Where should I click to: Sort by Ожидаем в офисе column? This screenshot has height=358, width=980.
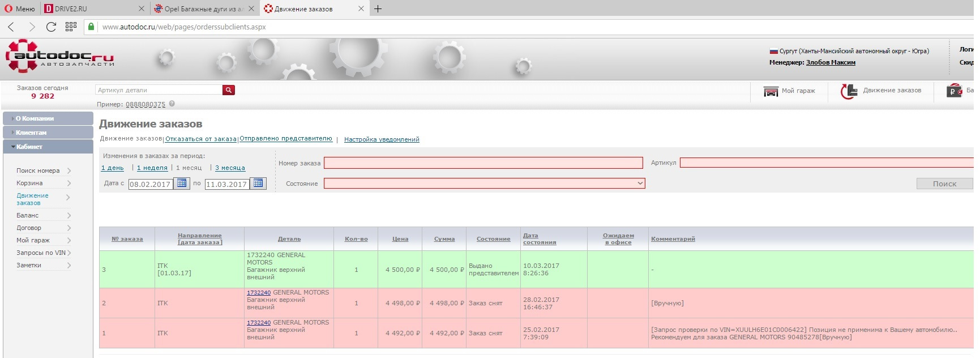tap(618, 239)
